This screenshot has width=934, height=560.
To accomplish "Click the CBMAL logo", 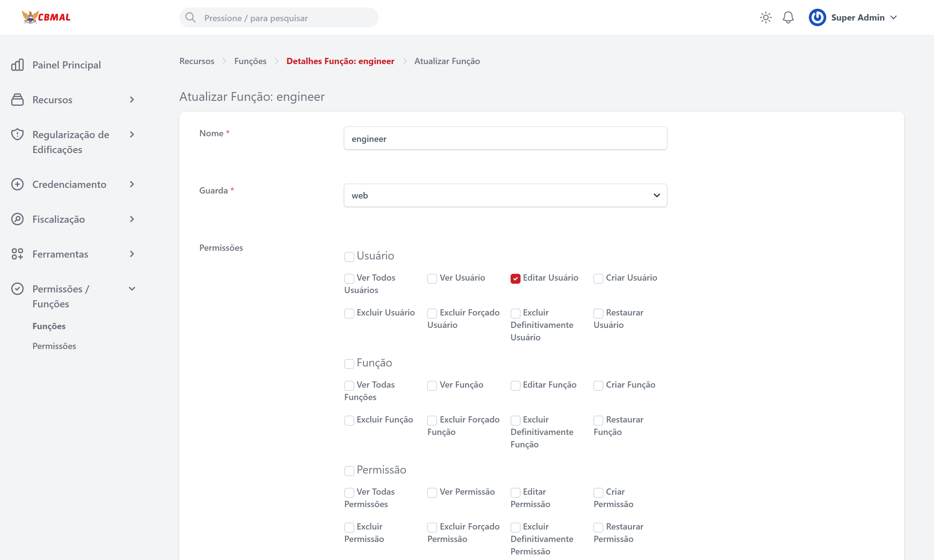I will tap(46, 17).
